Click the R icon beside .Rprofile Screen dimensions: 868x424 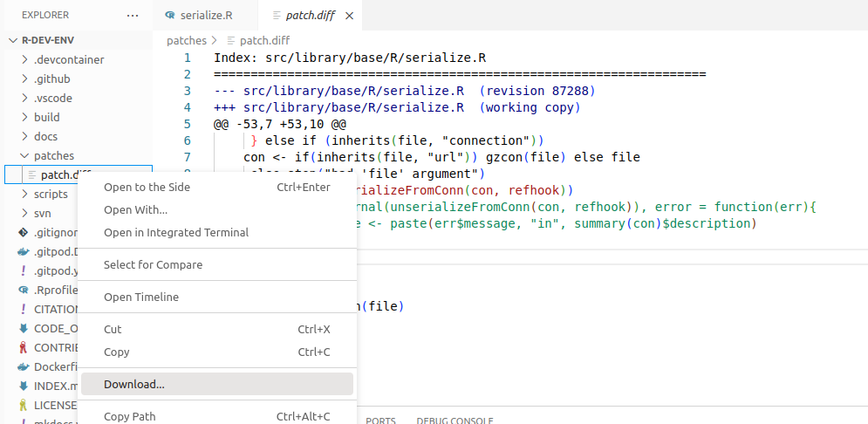24,291
